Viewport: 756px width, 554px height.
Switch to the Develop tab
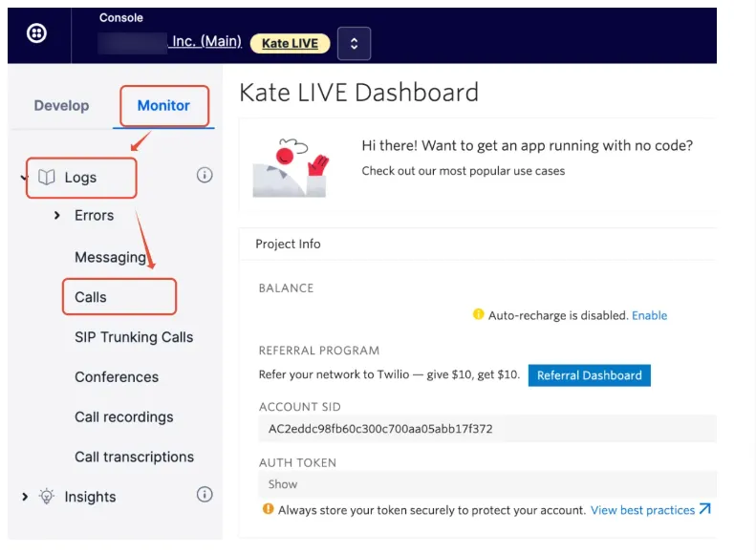pos(61,105)
